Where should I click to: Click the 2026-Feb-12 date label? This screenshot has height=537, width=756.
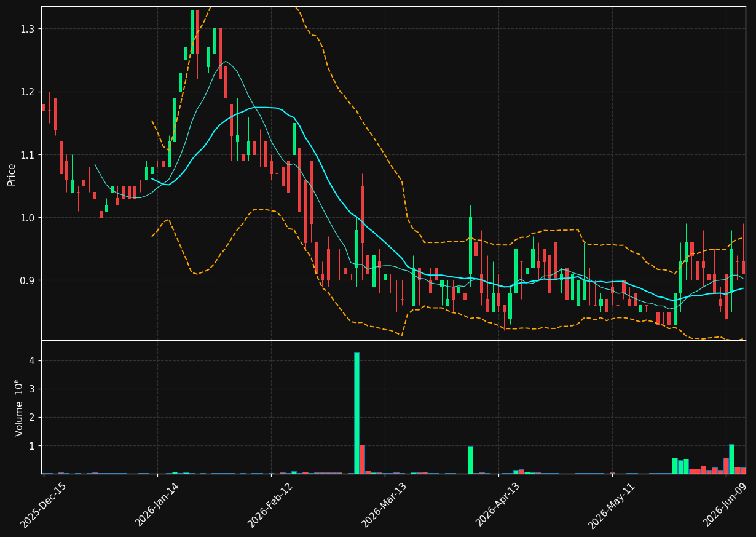(270, 505)
